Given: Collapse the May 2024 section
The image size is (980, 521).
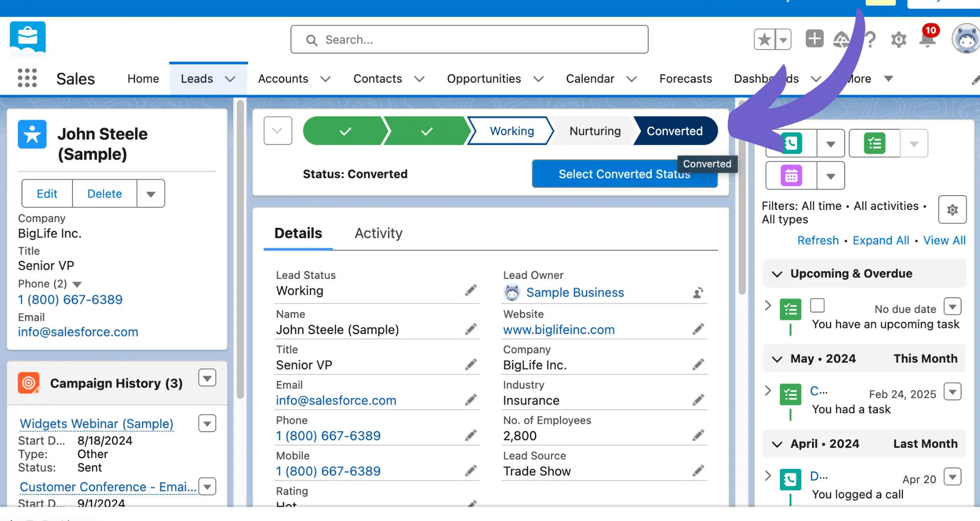Looking at the screenshot, I should 777,359.
